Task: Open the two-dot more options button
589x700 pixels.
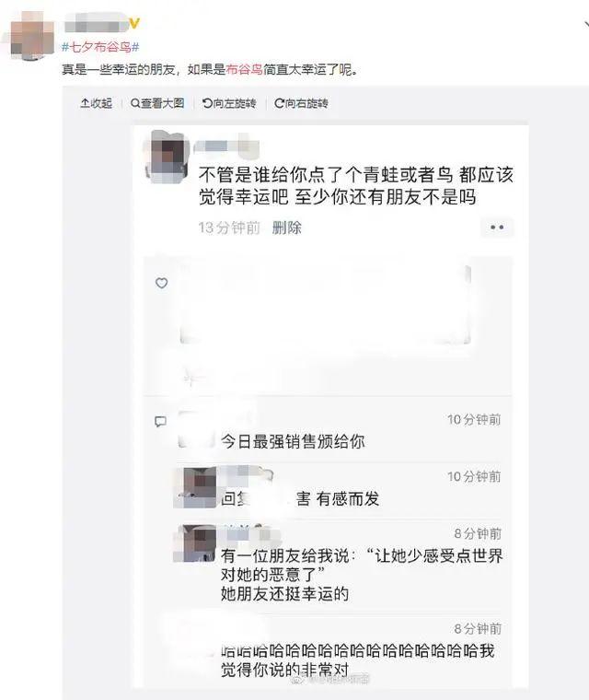Action: click(x=497, y=227)
